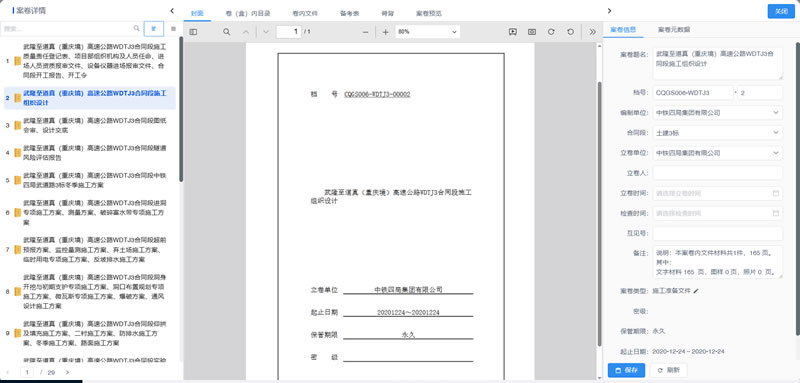800x383 pixels.
Task: Click folder icon of item 3
Action: pyautogui.click(x=17, y=125)
